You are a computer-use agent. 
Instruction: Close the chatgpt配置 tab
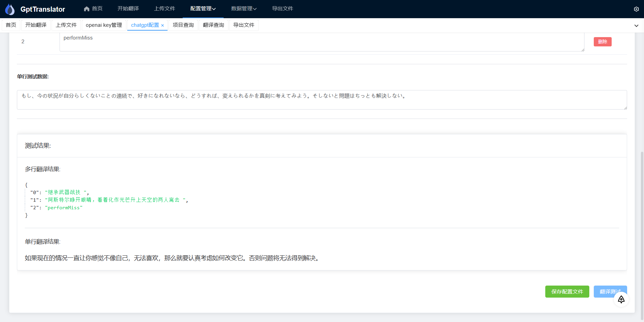click(x=162, y=25)
